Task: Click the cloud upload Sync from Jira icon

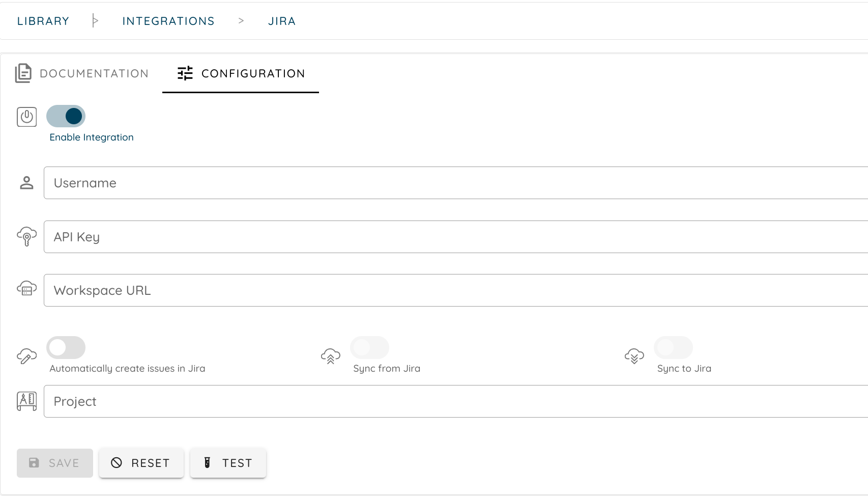Action: (330, 356)
